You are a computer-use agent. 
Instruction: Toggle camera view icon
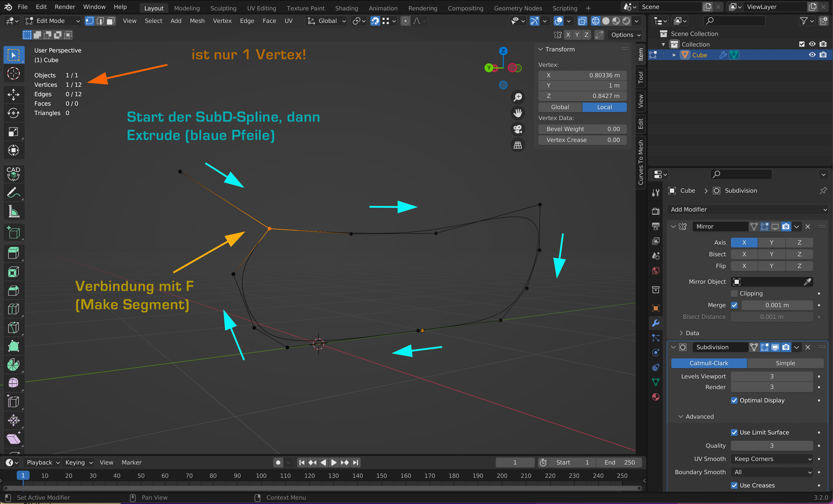coord(518,129)
